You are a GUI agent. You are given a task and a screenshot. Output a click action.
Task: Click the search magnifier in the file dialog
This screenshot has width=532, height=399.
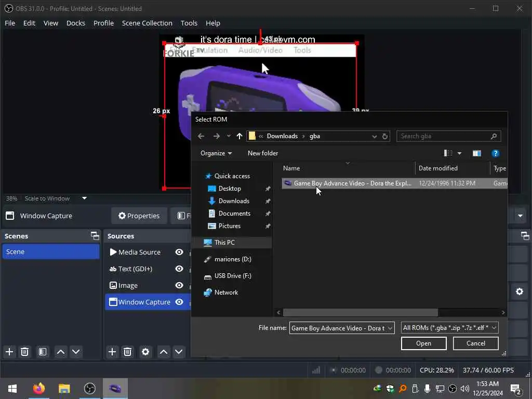pos(494,136)
